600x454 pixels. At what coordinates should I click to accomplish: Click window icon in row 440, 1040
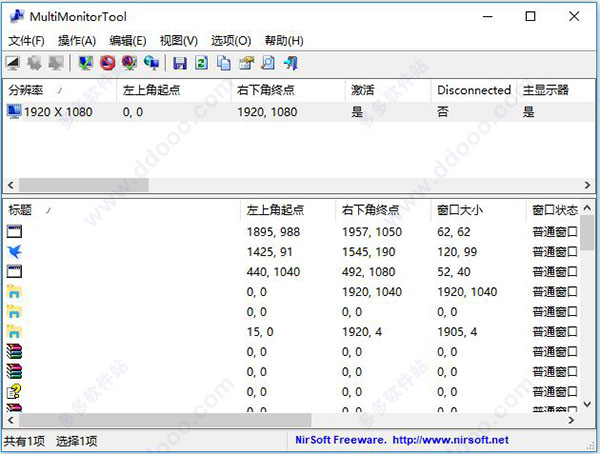14,271
